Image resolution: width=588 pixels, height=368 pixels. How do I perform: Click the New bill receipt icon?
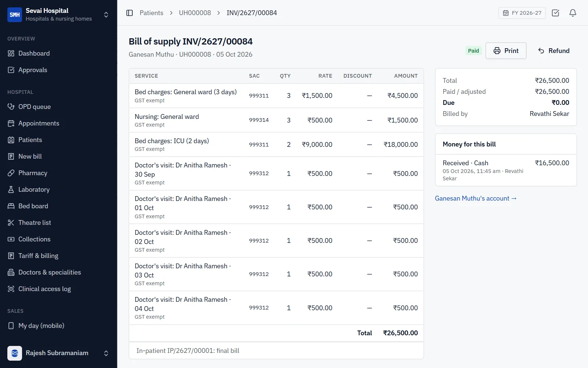click(x=11, y=156)
